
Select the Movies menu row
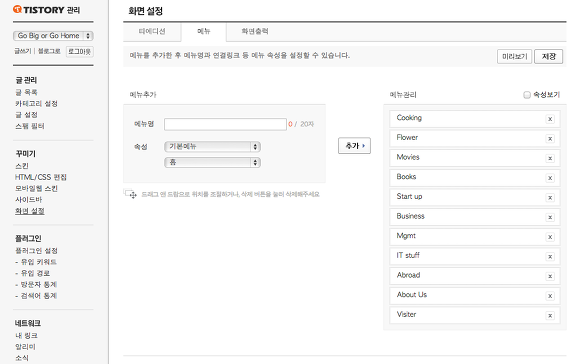coord(475,158)
